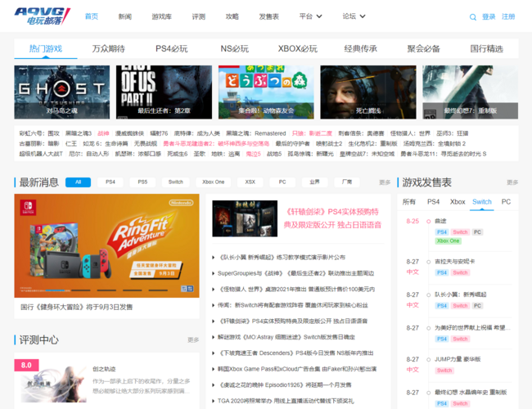Filter latest news by 业界
Viewport: 532px width, 409px height.
(x=314, y=182)
